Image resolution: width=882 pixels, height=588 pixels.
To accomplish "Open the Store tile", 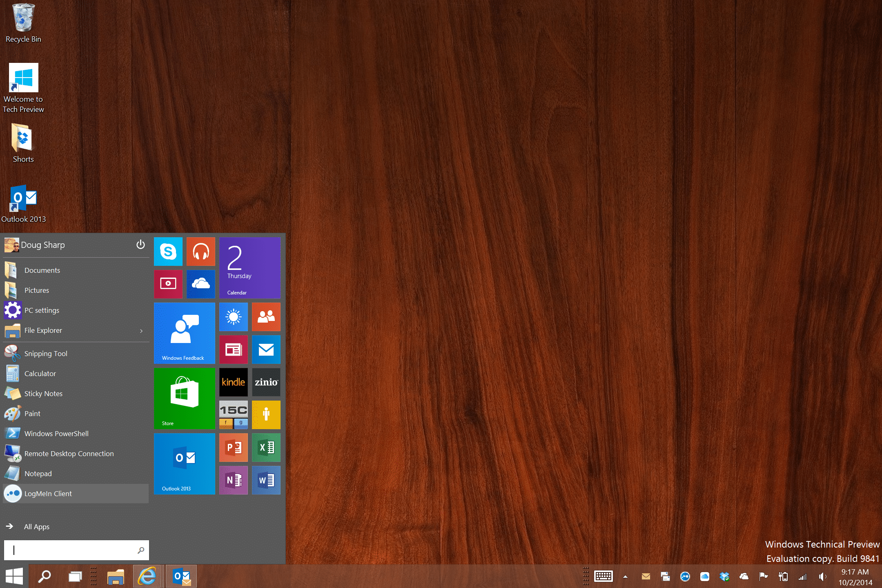I will [x=185, y=399].
